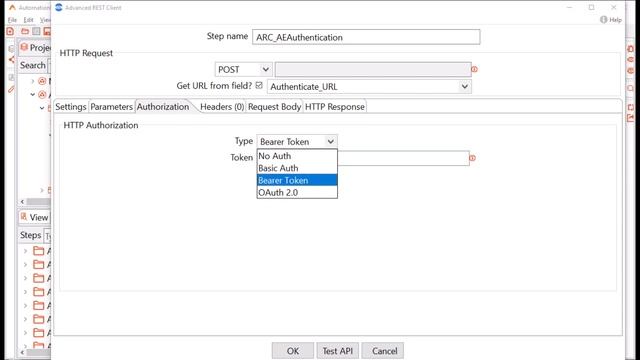The width and height of the screenshot is (640, 360).
Task: Select the Authorization tab
Action: [x=163, y=107]
